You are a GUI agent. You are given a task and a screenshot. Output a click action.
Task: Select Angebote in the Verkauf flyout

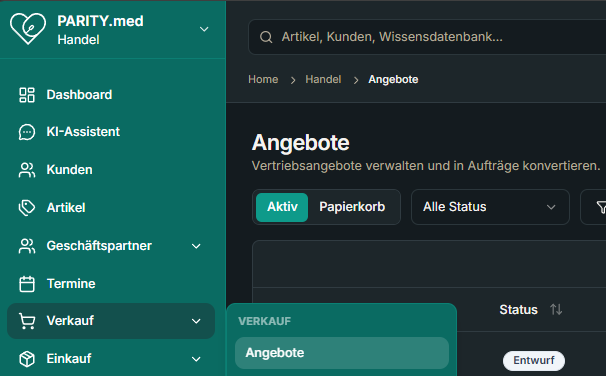342,353
